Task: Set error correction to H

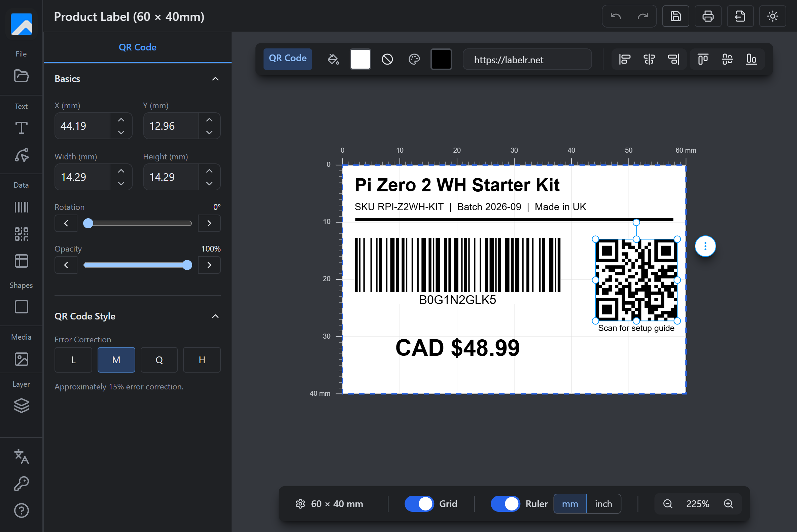Action: (202, 359)
